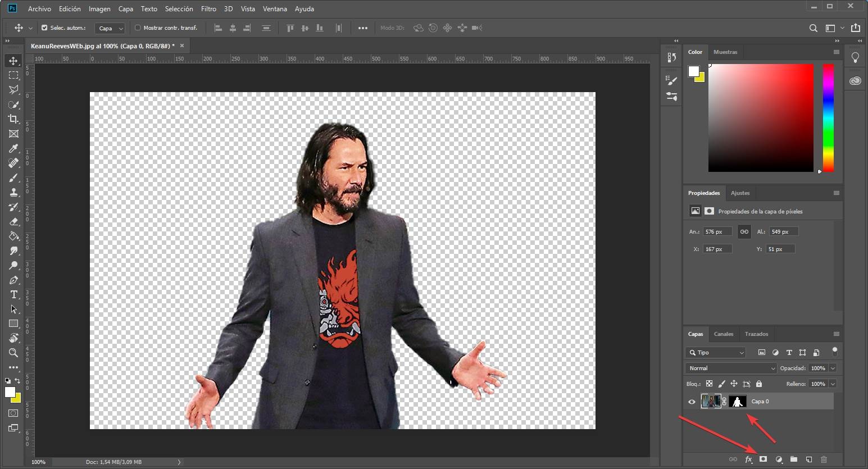Screen dimensions: 868x469
Task: Switch to the Muestras tab
Action: [x=725, y=52]
